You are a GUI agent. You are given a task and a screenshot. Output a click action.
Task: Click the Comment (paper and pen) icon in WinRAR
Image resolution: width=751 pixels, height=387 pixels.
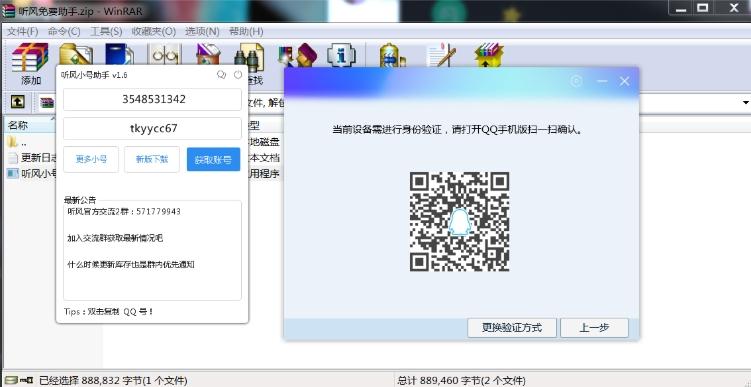point(441,55)
